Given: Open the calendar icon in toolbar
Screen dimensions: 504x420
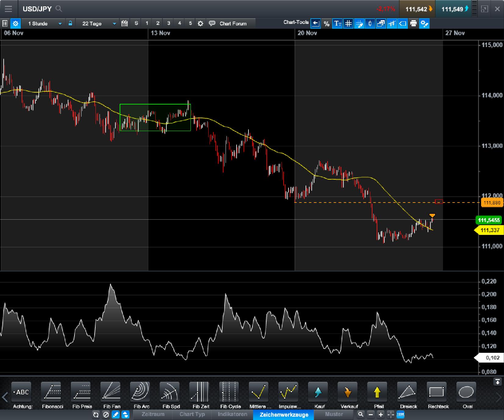Looking at the screenshot, I should click(125, 23).
